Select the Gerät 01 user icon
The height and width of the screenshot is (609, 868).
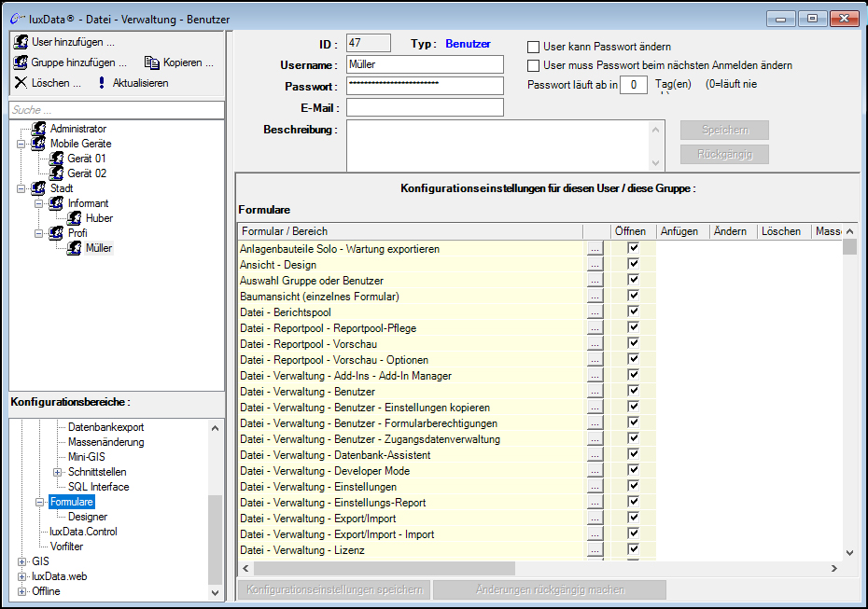pos(57,159)
